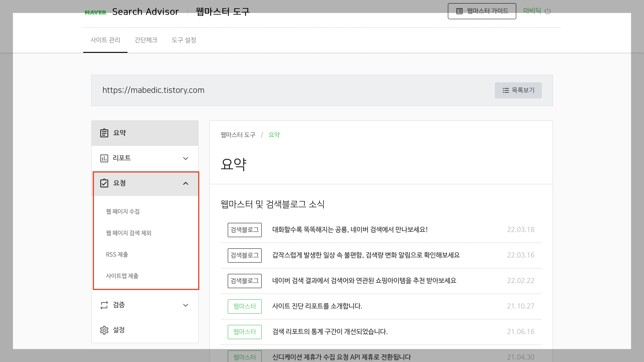Image resolution: width=644 pixels, height=362 pixels.
Task: Click the 리포트 bar chart icon
Action: (104, 158)
